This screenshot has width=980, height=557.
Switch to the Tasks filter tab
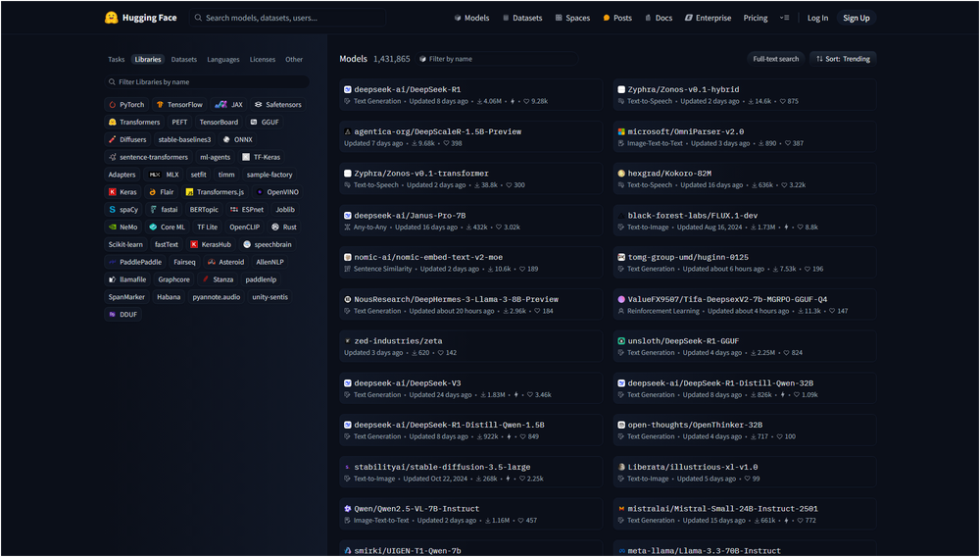tap(117, 60)
